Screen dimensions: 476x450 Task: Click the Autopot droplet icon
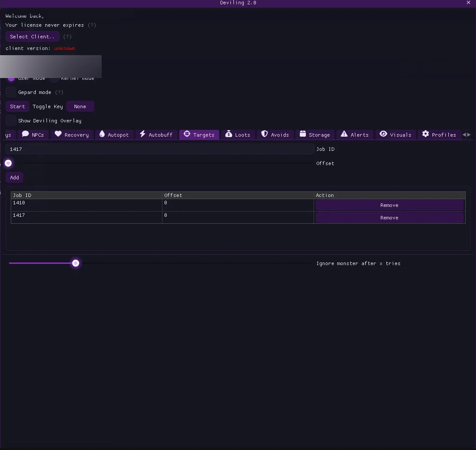102,134
